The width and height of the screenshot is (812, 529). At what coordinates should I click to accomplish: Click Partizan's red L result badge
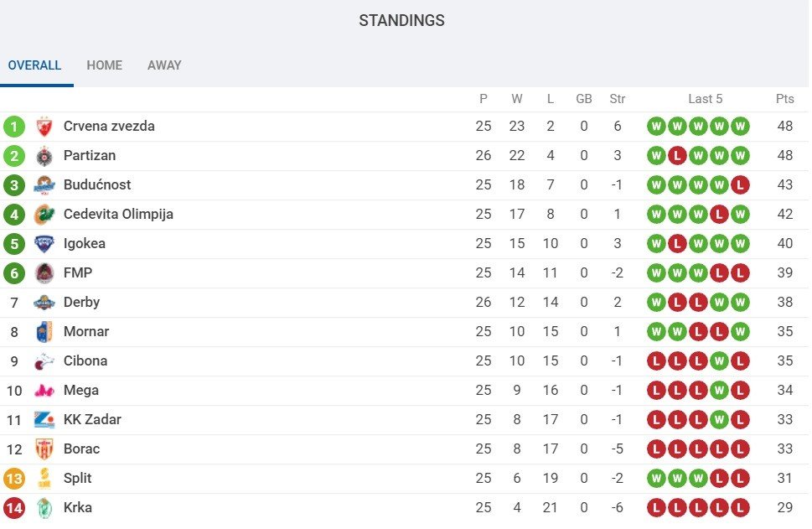(x=677, y=156)
